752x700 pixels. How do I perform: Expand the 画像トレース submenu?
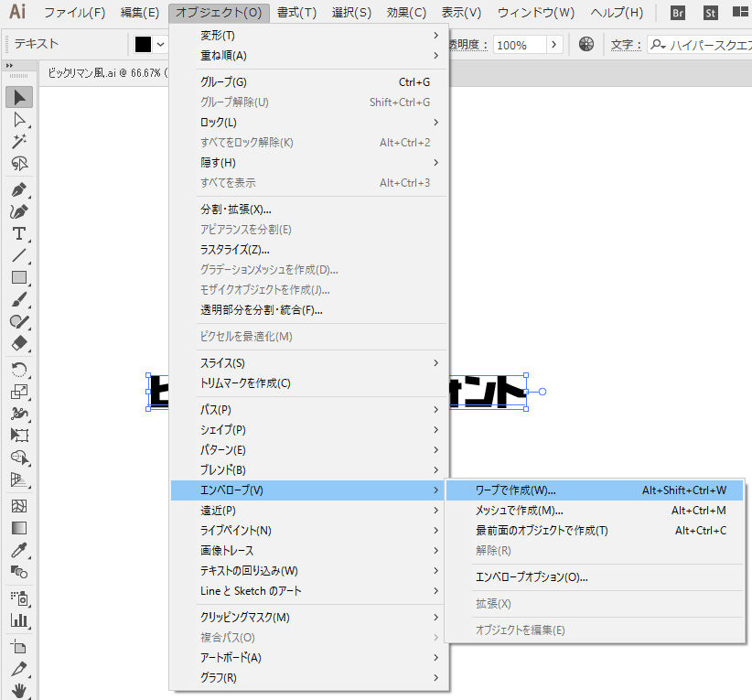tap(309, 551)
